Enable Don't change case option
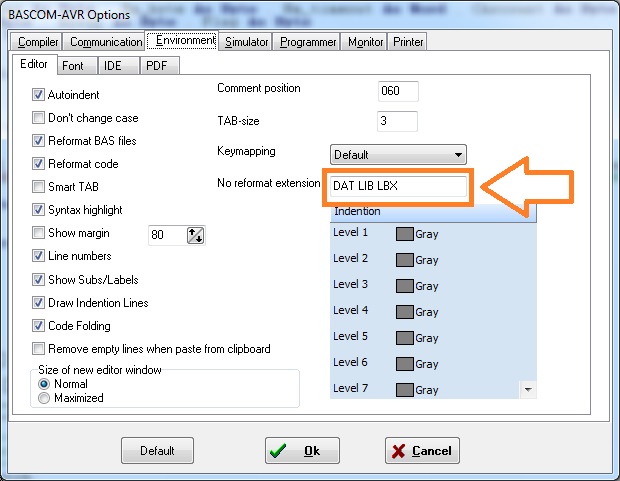 [x=38, y=117]
